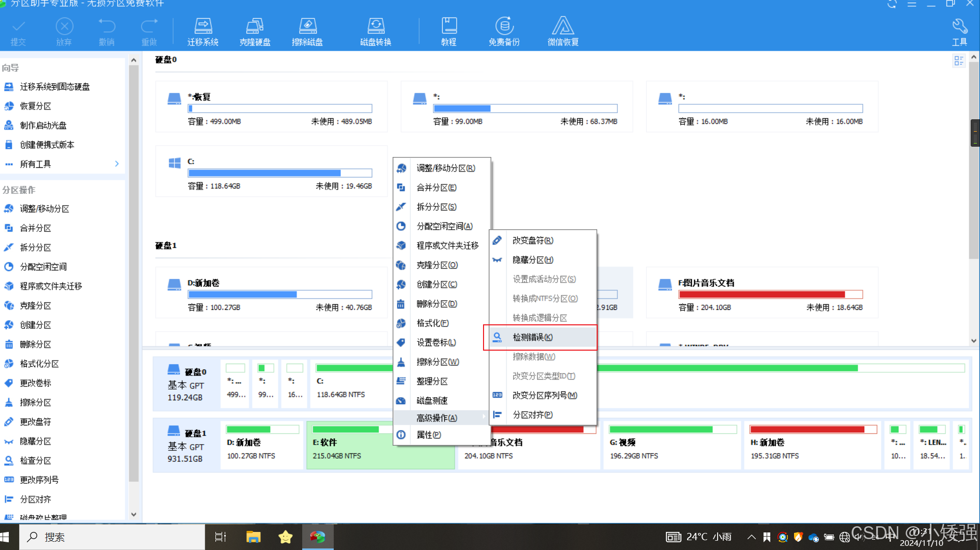The image size is (980, 550).
Task: Expand the 所有工具 arrow
Action: pos(117,164)
